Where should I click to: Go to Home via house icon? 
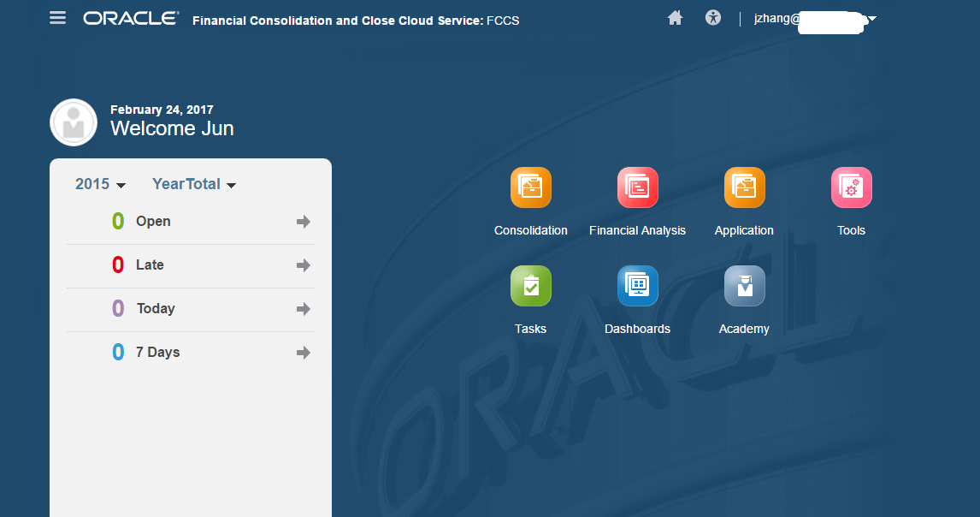[675, 18]
